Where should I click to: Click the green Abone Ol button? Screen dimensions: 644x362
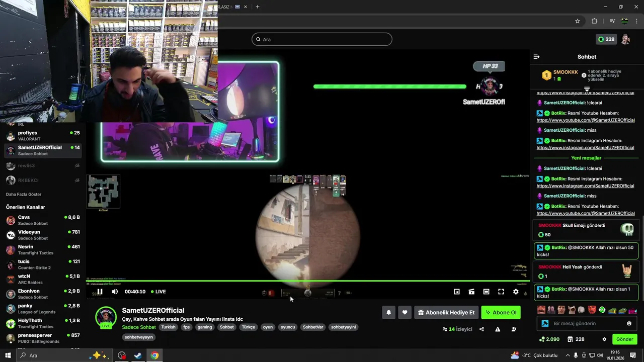click(x=501, y=312)
